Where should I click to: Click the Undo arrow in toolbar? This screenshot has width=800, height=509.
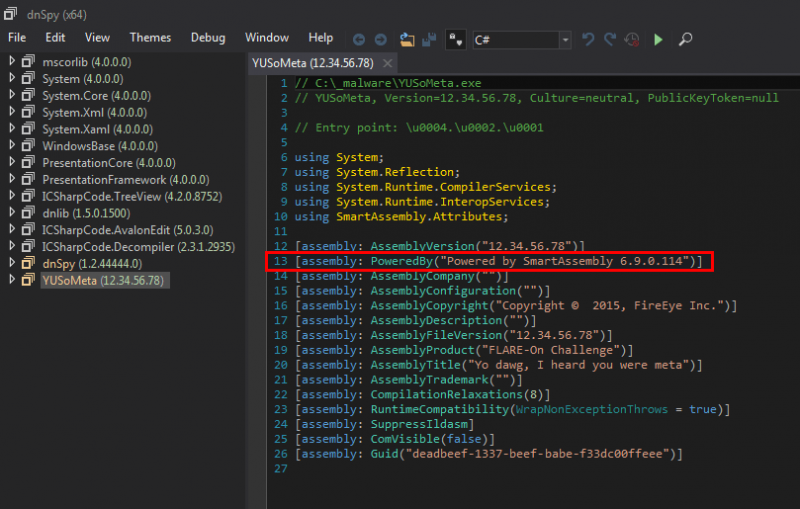(588, 39)
